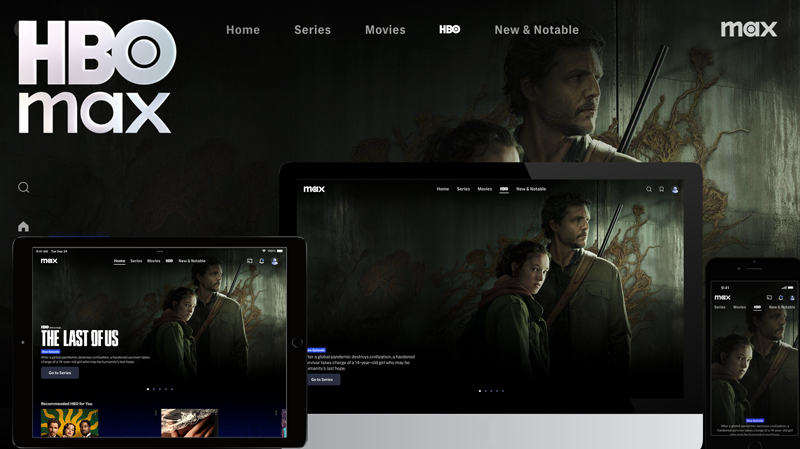Viewport: 800px width, 449px height.
Task: Open the profile avatar on the monitor screen
Action: 675,189
